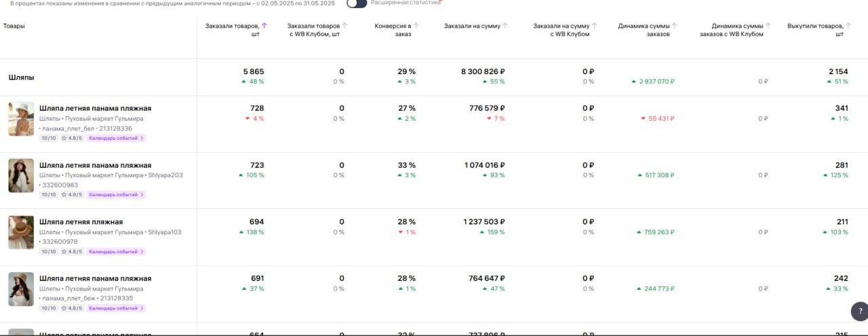Click sort arrow beside Выкупили товаров, шт
The image size is (868, 336).
pos(848,26)
